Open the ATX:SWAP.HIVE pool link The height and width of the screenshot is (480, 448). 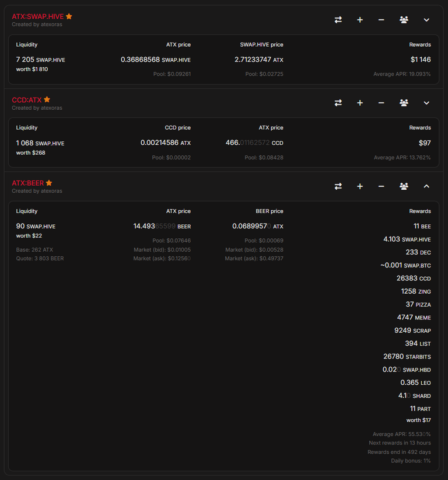37,16
